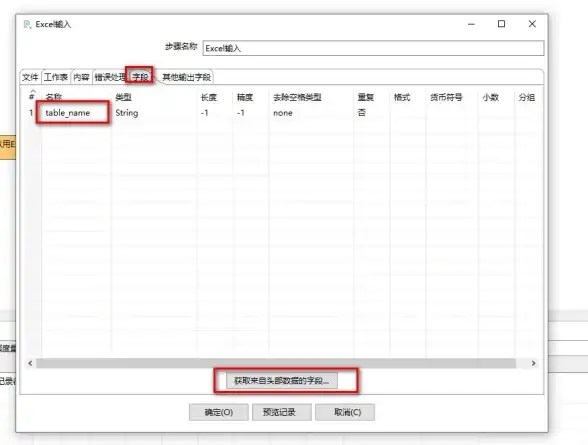Confirm with the 确定(O) button
Viewport: 588px width, 445px height.
[219, 412]
